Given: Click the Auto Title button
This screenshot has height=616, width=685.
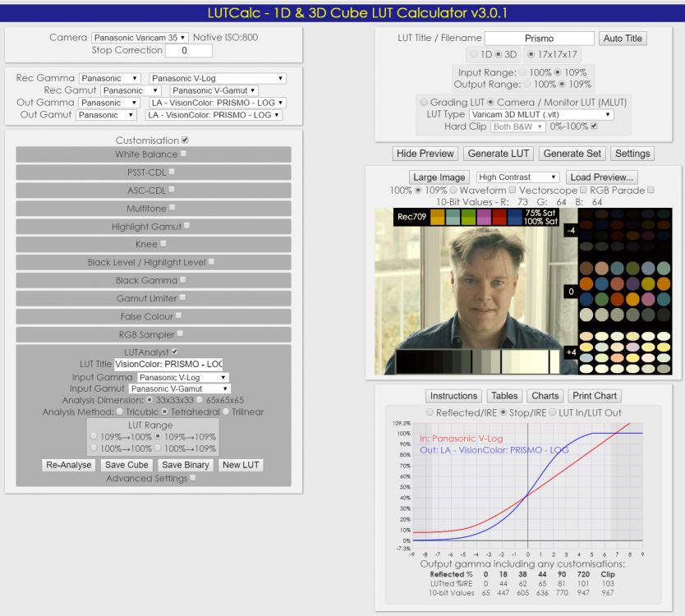Looking at the screenshot, I should [x=624, y=38].
